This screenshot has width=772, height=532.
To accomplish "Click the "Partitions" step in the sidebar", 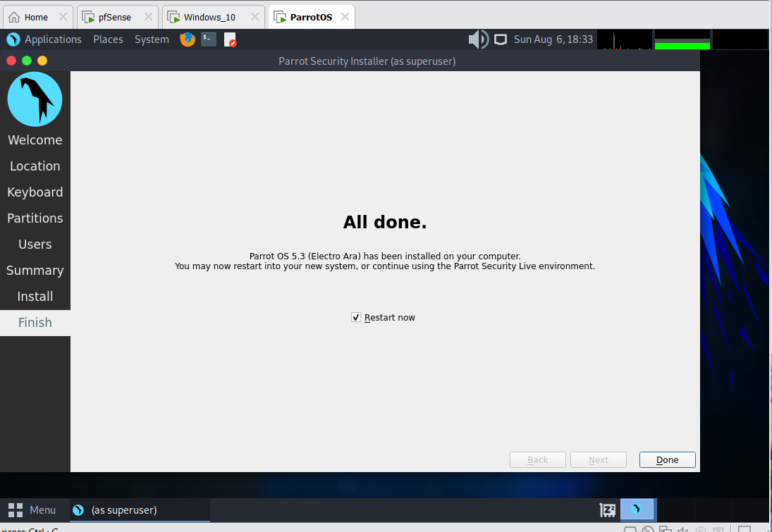I will pos(35,218).
